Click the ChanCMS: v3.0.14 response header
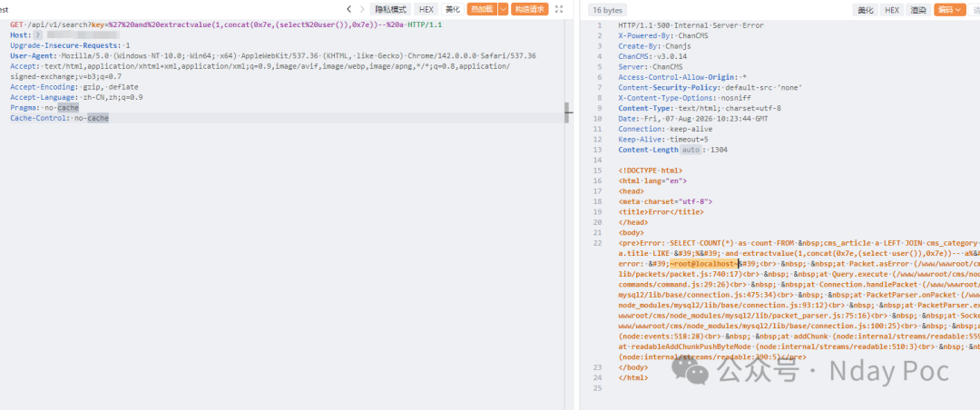 [652, 57]
